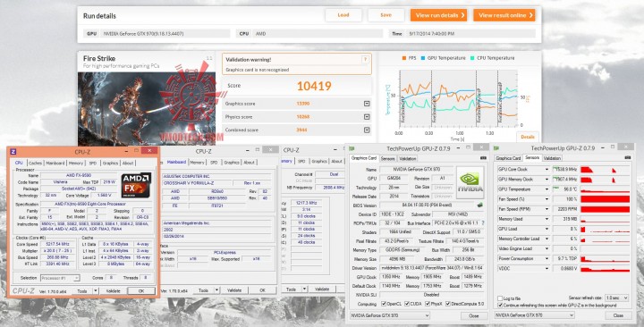
Task: Click the Fan Speed (RPM) sensor graph
Action: (605, 209)
